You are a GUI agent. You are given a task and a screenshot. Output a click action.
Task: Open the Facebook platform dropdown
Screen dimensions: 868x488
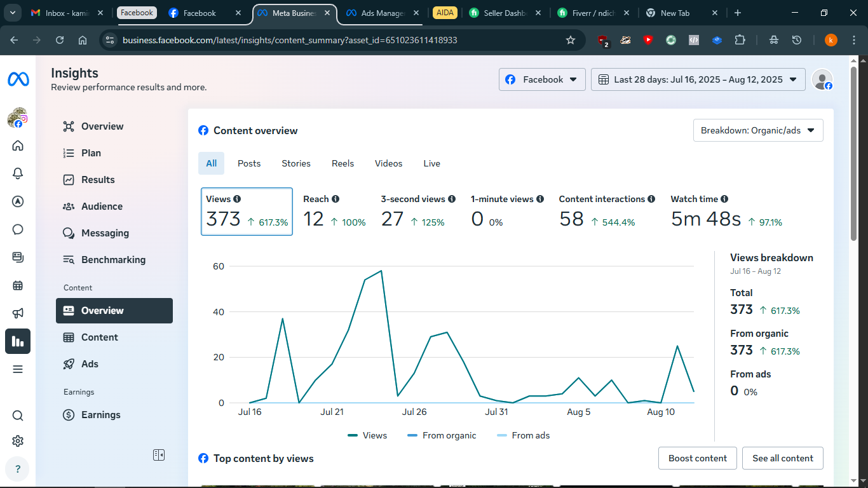coord(542,79)
